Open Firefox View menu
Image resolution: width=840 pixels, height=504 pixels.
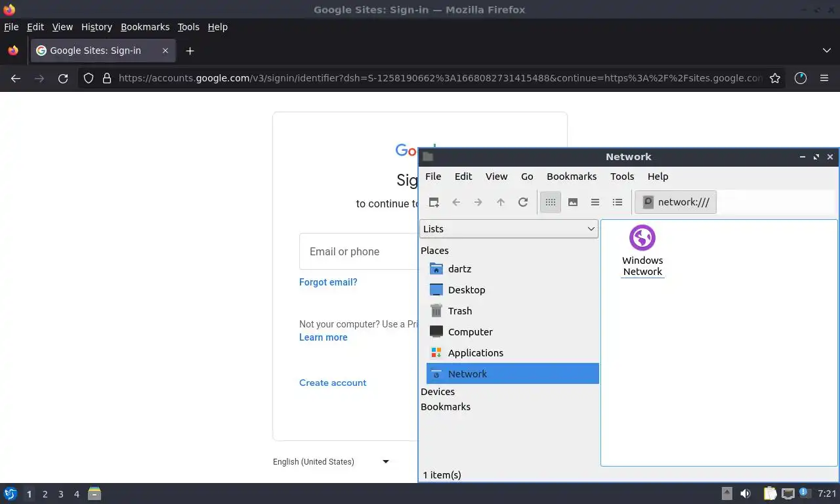[62, 27]
